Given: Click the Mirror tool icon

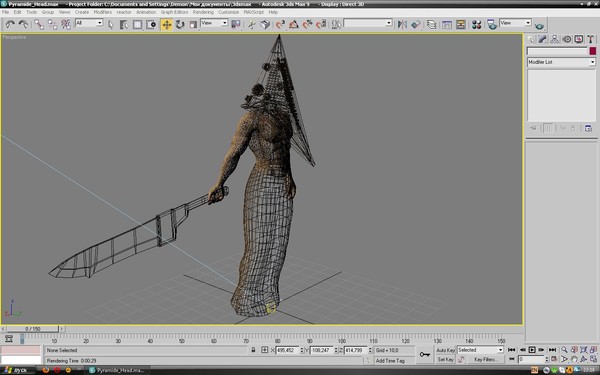Looking at the screenshot, I should click(402, 24).
